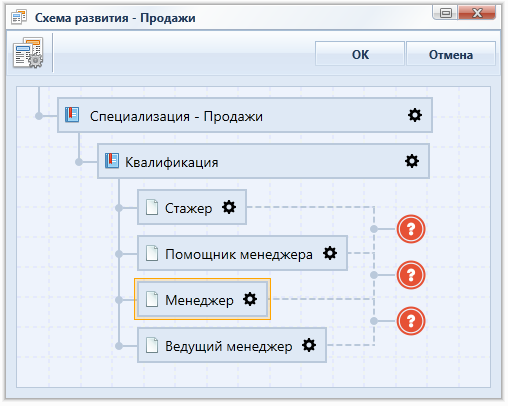This screenshot has height=406, width=508.
Task: Select the highlighted Менеджер node
Action: (x=202, y=299)
